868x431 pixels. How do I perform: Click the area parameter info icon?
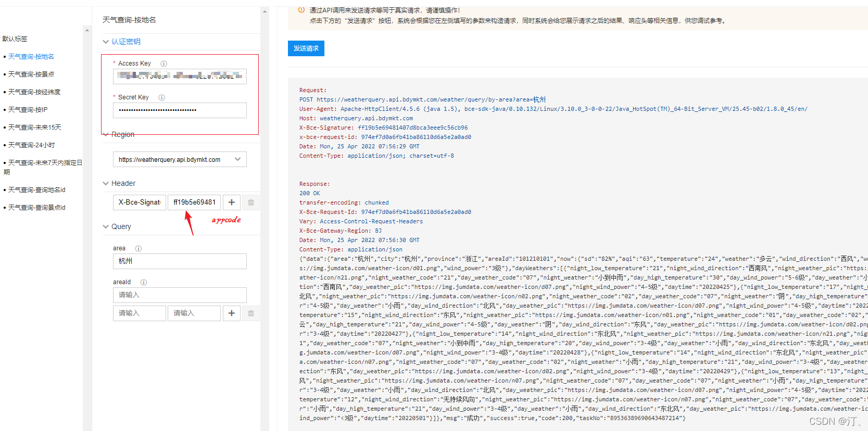click(x=139, y=248)
